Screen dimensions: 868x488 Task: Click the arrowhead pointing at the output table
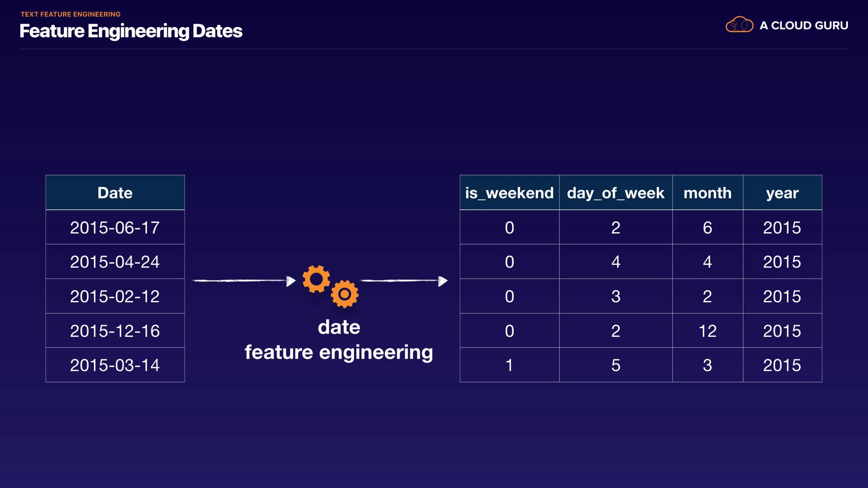pos(443,281)
